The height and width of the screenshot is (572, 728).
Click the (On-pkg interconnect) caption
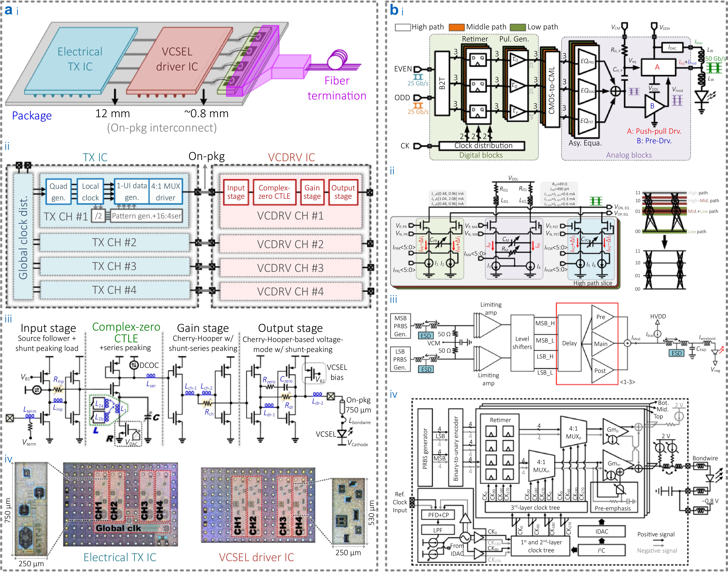(162, 128)
